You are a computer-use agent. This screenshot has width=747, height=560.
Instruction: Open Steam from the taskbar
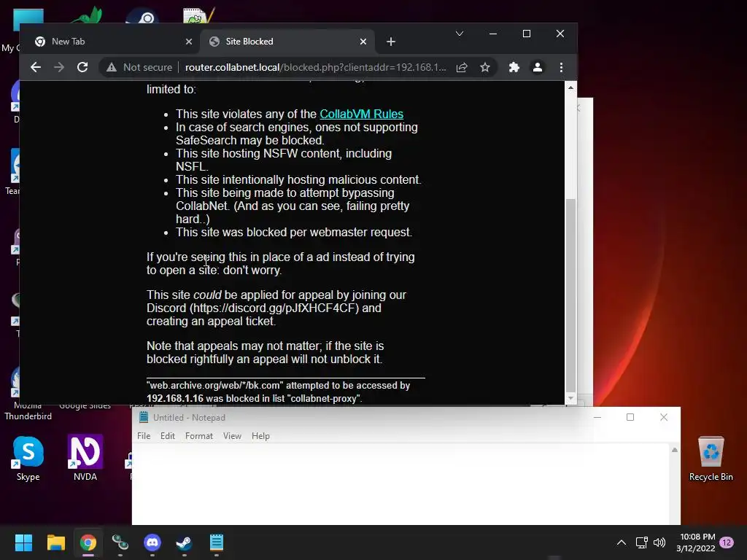(x=184, y=542)
